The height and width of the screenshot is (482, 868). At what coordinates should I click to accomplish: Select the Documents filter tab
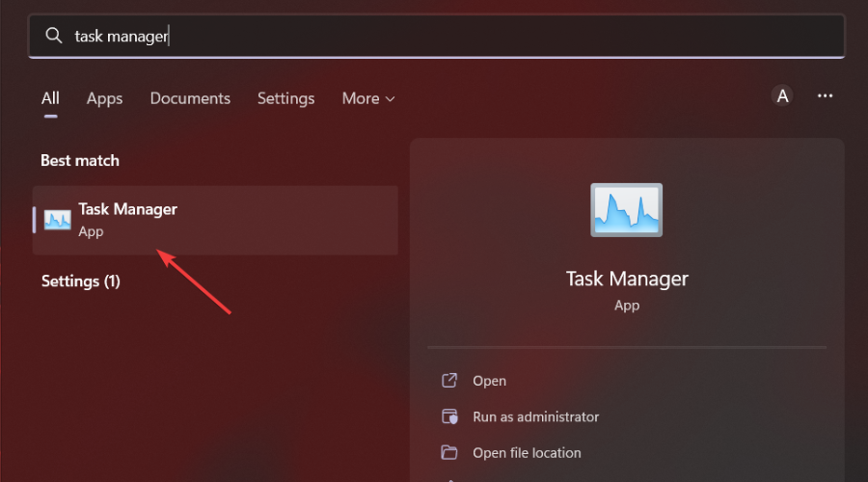190,98
